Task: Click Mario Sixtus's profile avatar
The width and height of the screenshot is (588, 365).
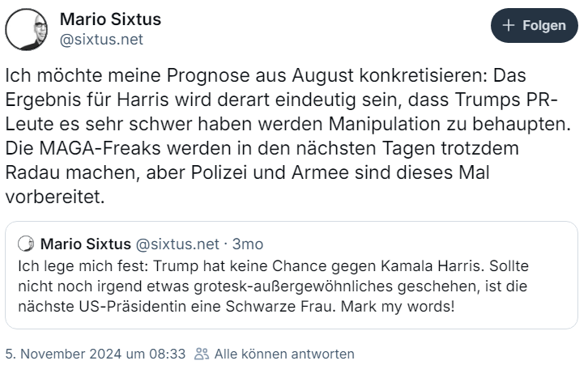Action: click(26, 30)
